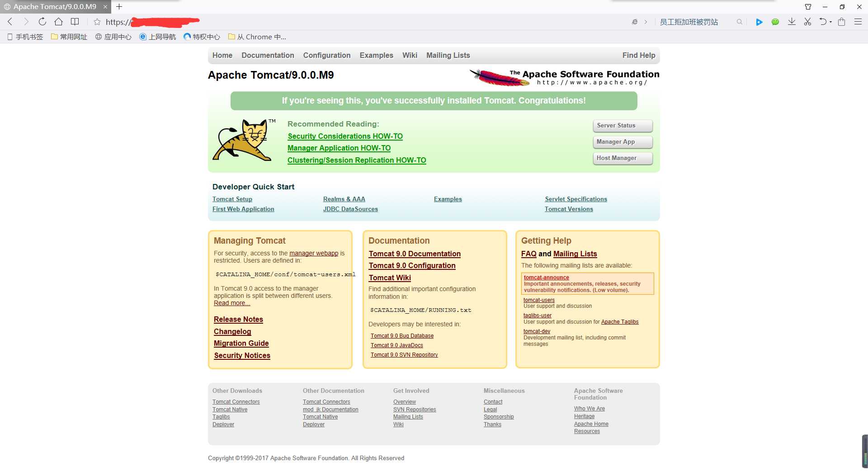Open the Migration Guide link
Image resolution: width=868 pixels, height=471 pixels.
point(241,343)
